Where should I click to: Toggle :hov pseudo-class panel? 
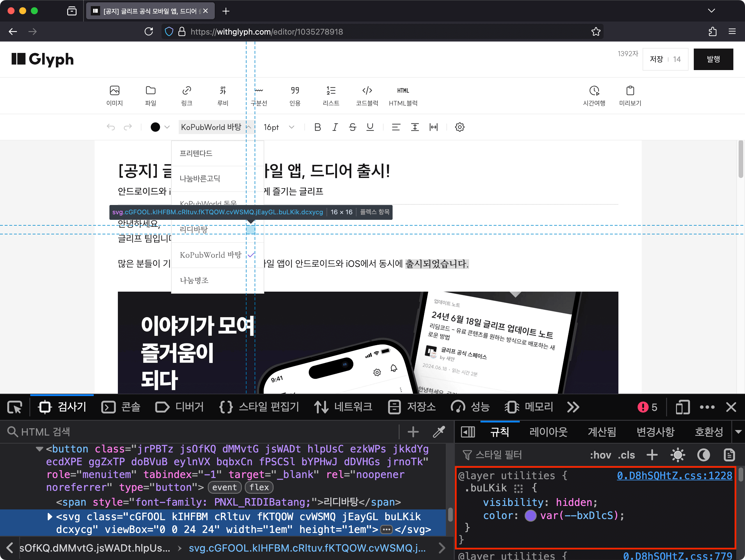coord(601,455)
